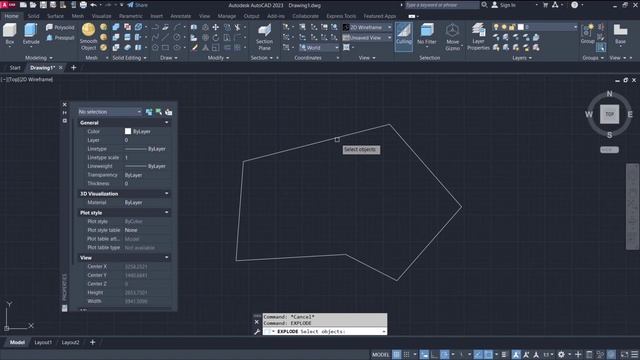Open the Unsaved View dropdown
Screen dimensions: 640x360
tap(367, 38)
